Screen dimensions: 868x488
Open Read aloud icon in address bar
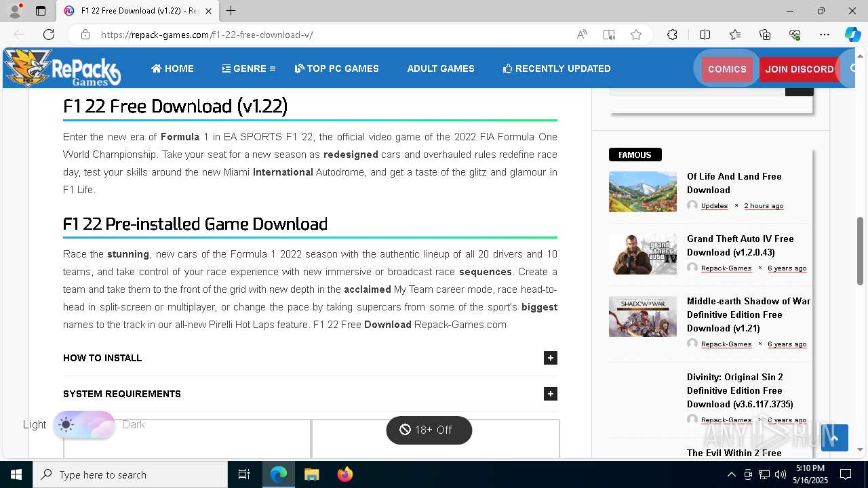[x=582, y=35]
